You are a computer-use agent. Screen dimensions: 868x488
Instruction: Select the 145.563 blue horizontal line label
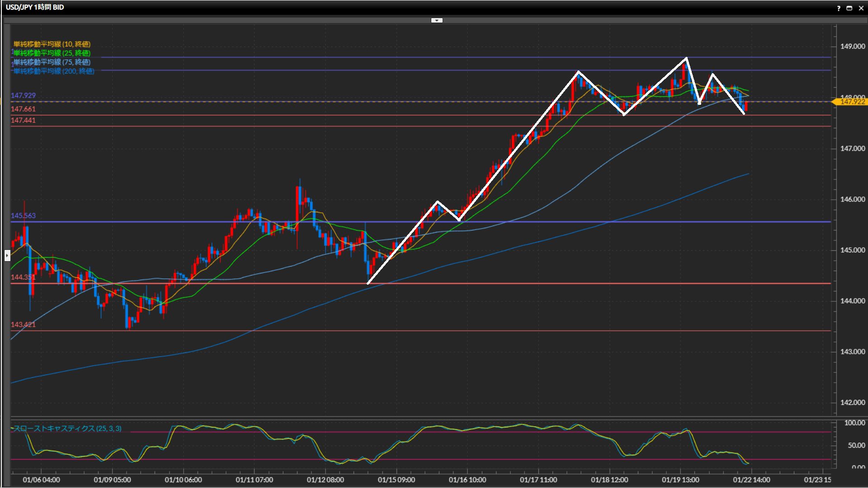[23, 216]
